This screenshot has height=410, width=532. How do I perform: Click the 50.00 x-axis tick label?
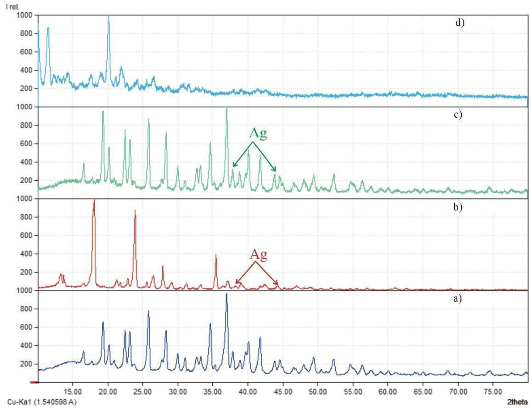click(x=318, y=392)
